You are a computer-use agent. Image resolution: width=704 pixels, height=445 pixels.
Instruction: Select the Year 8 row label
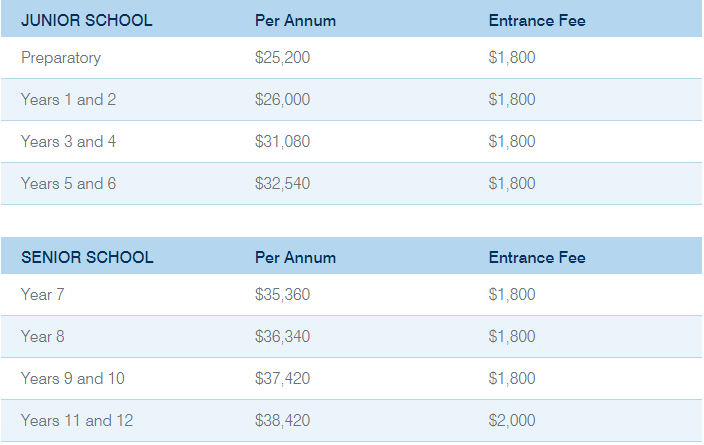[43, 337]
